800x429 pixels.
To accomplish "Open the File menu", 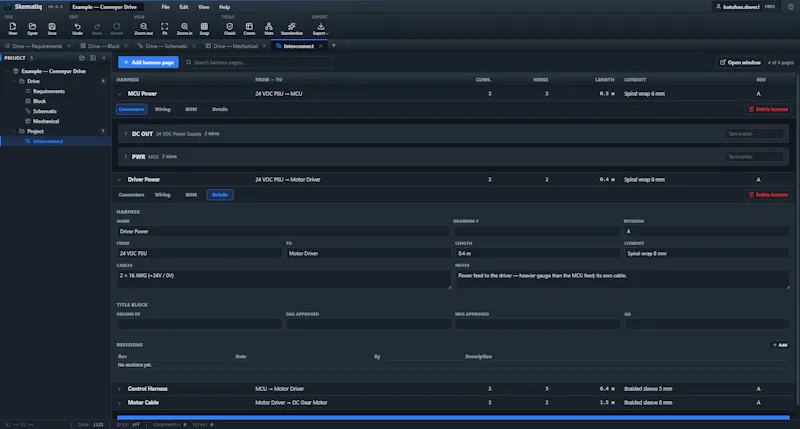I will pos(166,7).
